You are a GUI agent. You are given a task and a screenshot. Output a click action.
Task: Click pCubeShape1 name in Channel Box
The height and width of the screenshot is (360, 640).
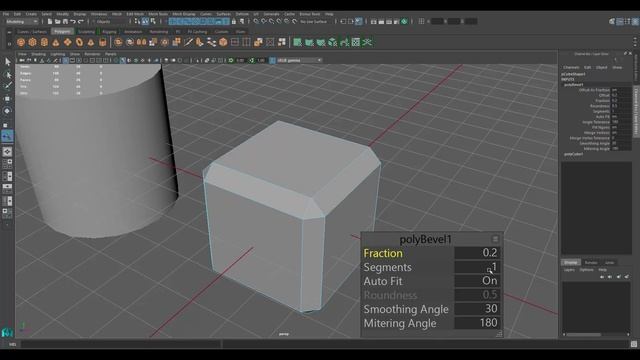(573, 74)
